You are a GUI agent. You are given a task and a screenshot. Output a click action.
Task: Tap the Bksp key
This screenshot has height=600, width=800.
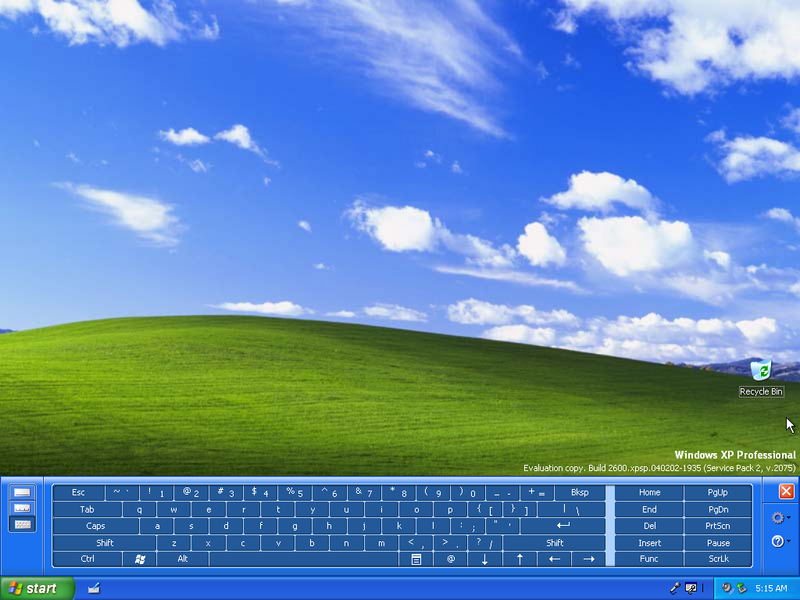(x=580, y=493)
